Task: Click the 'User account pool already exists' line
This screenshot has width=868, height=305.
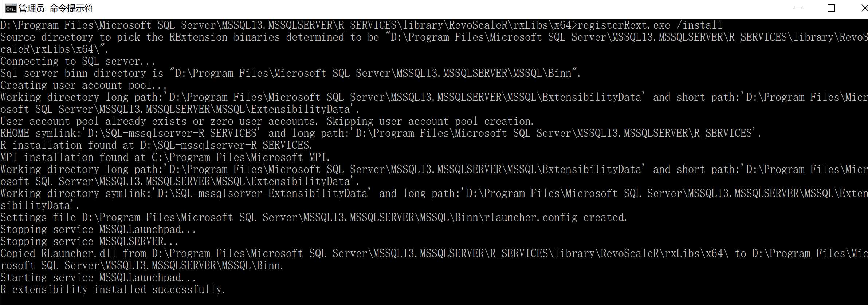Action: pyautogui.click(x=267, y=121)
